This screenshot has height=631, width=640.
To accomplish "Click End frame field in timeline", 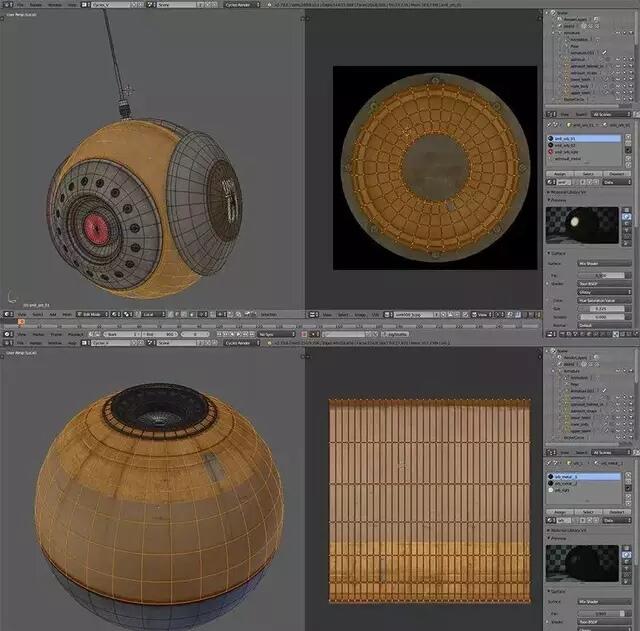I will coord(160,334).
